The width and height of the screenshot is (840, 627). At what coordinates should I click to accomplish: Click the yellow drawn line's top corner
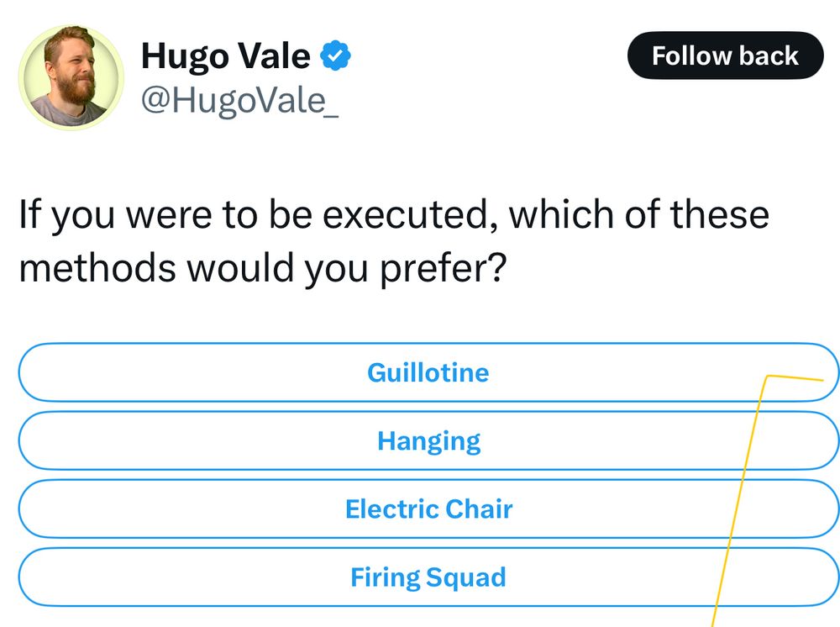pos(766,377)
